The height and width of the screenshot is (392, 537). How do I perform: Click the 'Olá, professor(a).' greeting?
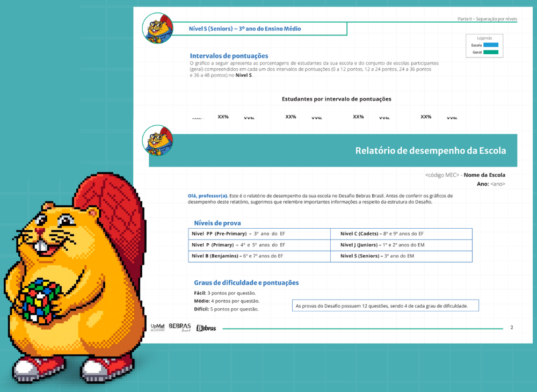point(208,196)
